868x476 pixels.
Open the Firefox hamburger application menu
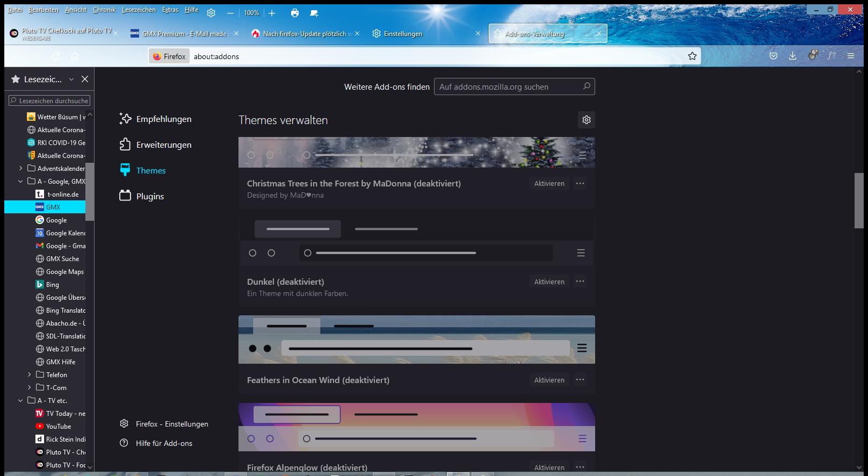851,56
